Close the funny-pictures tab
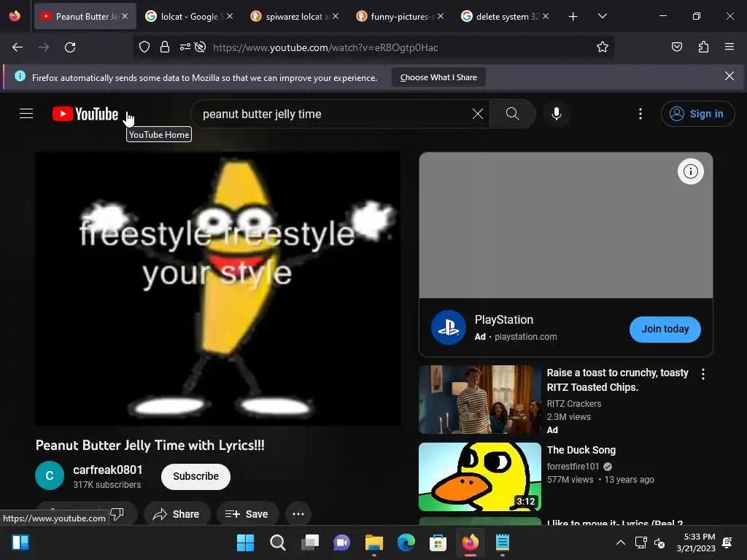747x560 pixels. point(440,17)
